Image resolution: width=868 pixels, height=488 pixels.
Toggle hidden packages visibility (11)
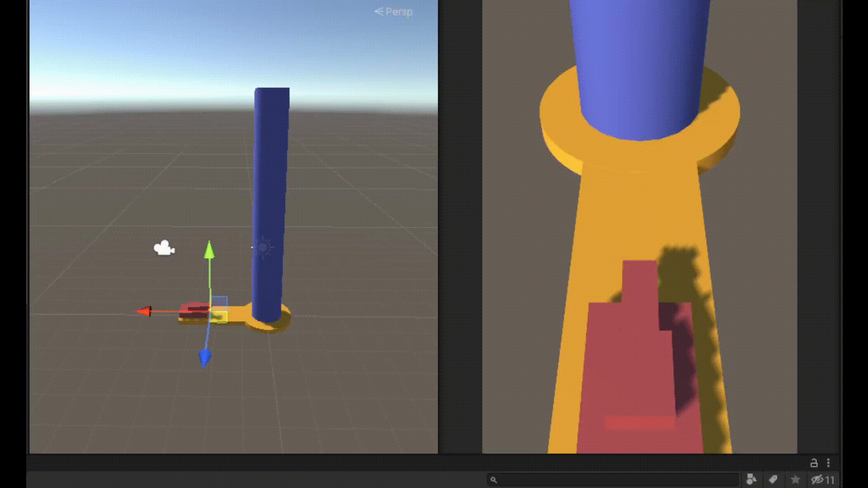pos(822,479)
